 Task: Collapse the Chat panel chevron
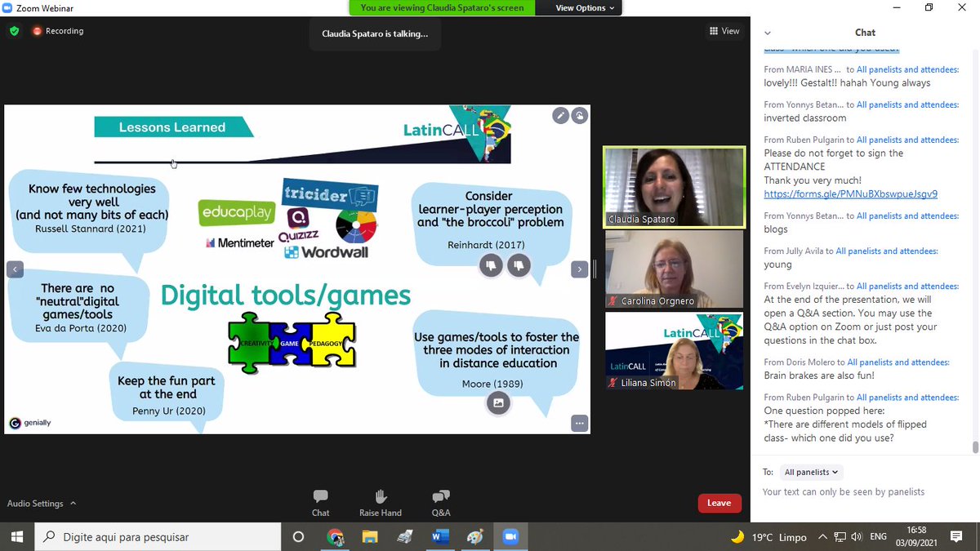pos(768,33)
